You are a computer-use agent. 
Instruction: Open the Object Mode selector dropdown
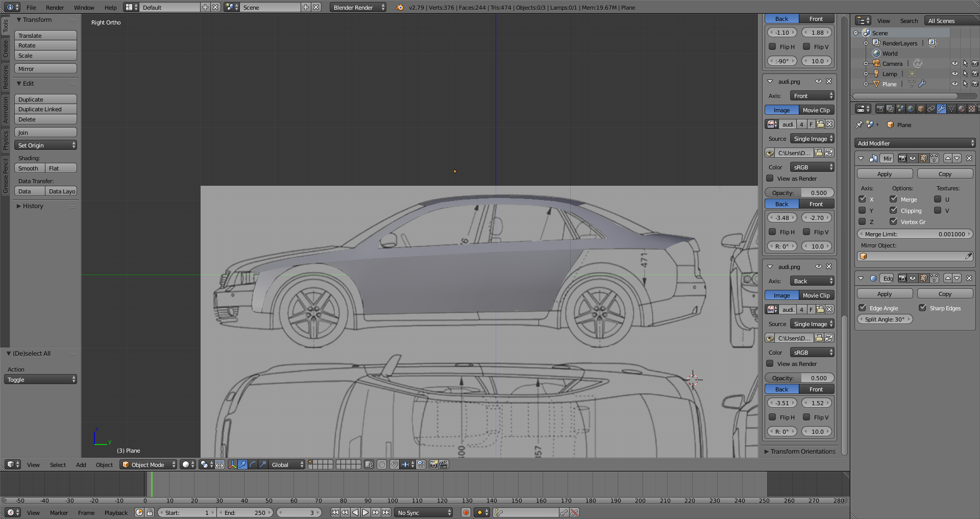pos(149,464)
